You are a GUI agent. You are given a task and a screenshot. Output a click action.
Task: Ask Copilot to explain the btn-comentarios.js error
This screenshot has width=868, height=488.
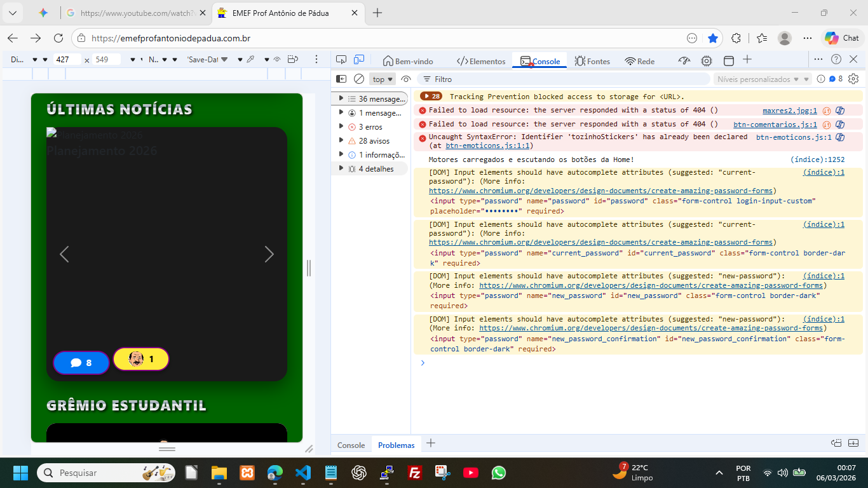[839, 125]
